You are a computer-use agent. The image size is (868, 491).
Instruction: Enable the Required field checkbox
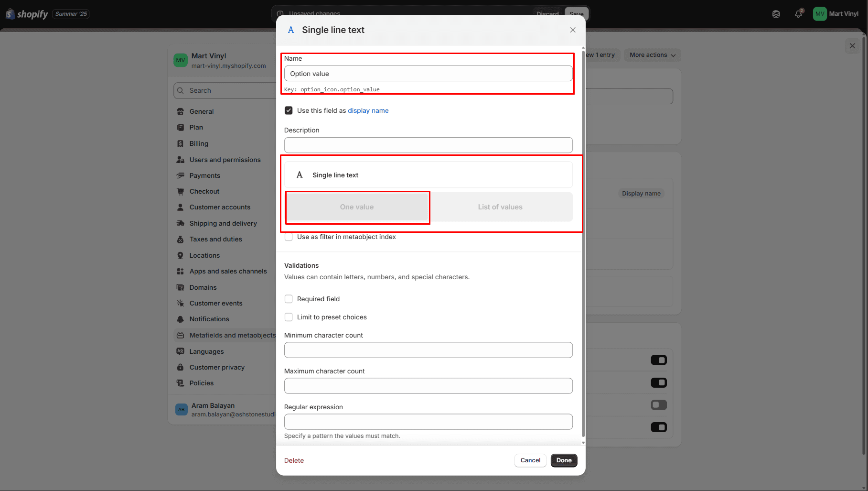tap(289, 299)
